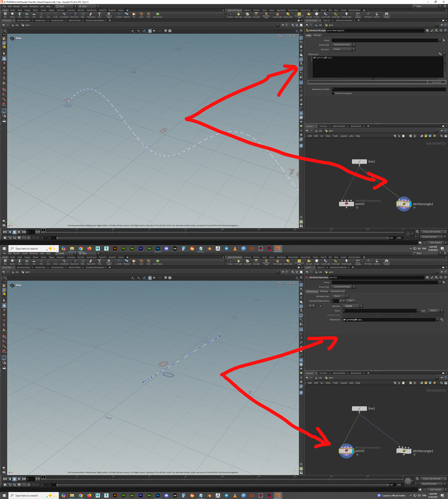This screenshot has width=448, height=499.
Task: Open the Run Over dropdown
Action: [343, 49]
